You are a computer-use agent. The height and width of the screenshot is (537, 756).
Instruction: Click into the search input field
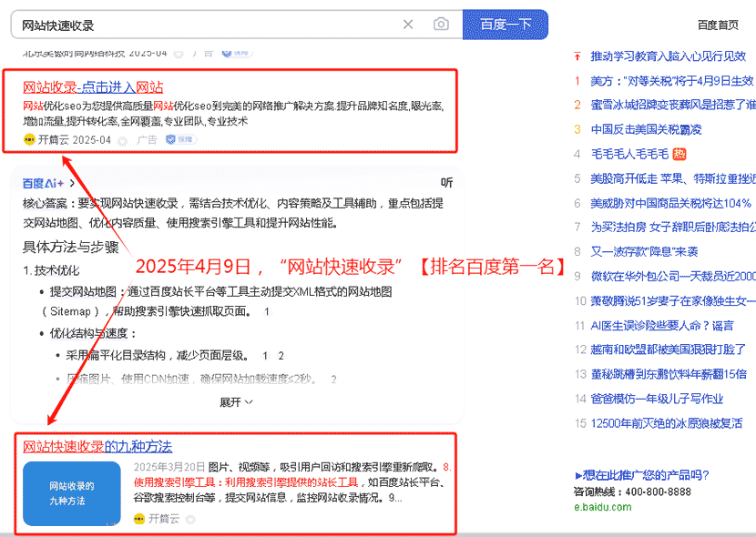[200, 25]
